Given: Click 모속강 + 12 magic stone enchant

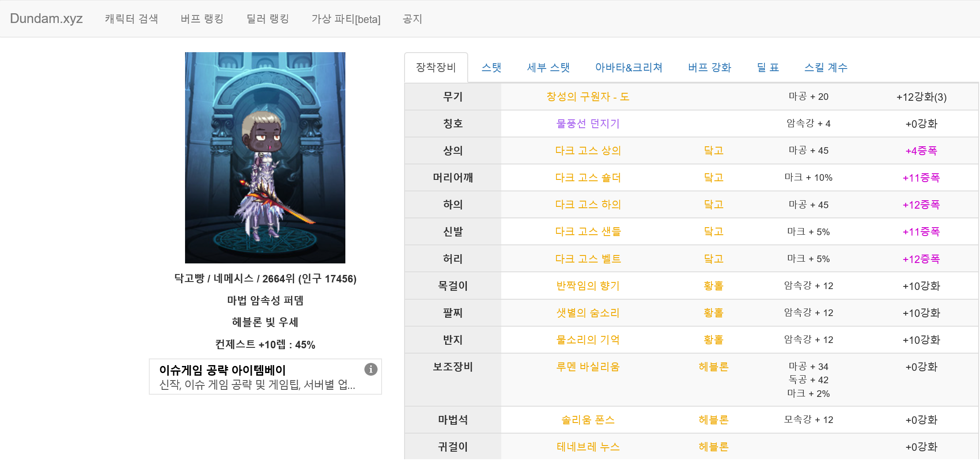Looking at the screenshot, I should click(809, 420).
